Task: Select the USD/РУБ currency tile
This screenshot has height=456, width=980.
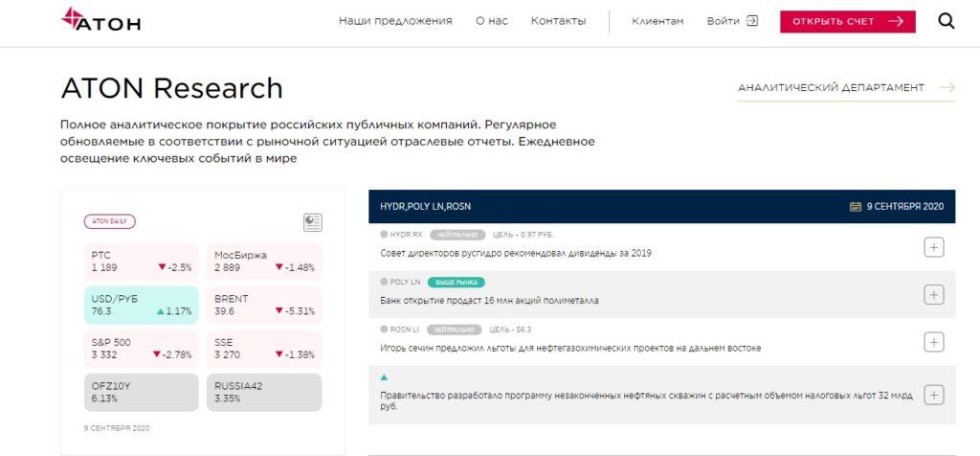Action: [142, 306]
